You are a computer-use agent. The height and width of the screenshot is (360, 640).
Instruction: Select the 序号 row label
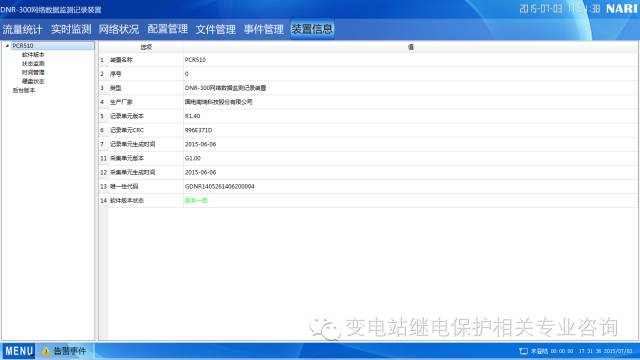point(116,74)
